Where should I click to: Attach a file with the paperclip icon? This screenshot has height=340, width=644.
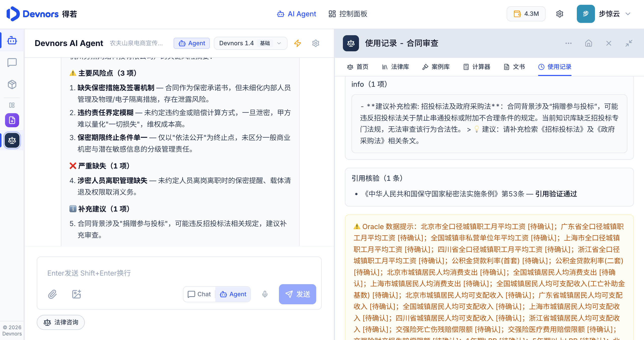click(53, 294)
